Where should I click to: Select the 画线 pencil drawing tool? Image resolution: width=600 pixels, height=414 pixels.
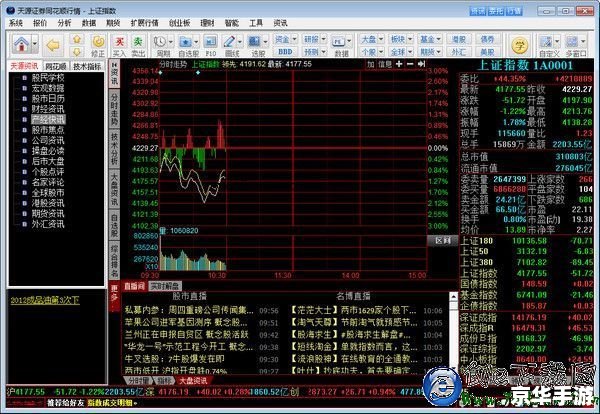pos(229,41)
